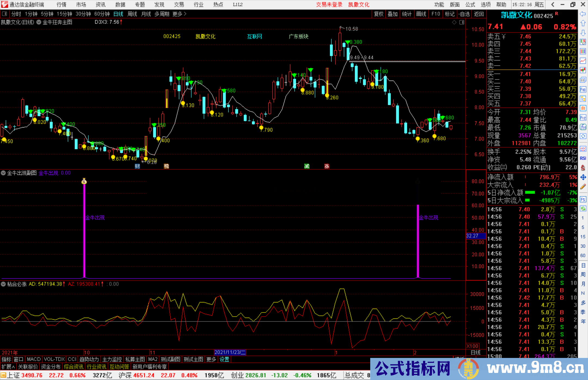Click the 复权 button
588x380 pixels.
point(379,14)
